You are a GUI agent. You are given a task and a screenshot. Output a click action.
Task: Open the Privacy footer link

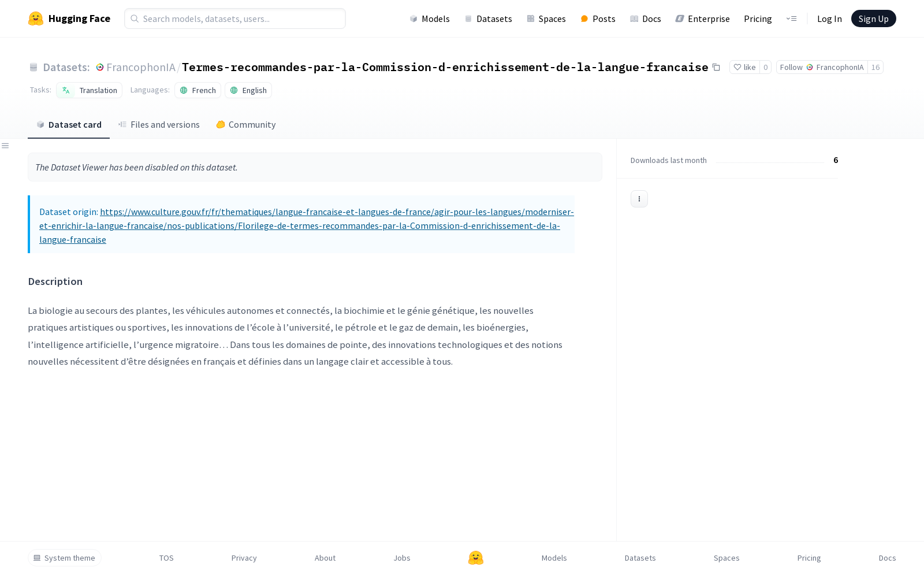click(244, 558)
